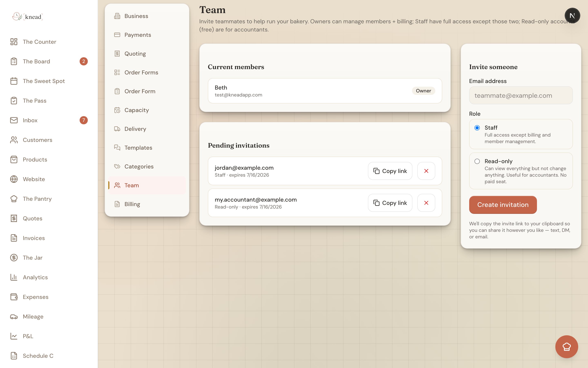The height and width of the screenshot is (368, 588).
Task: Focus the teammate email address field
Action: [521, 95]
